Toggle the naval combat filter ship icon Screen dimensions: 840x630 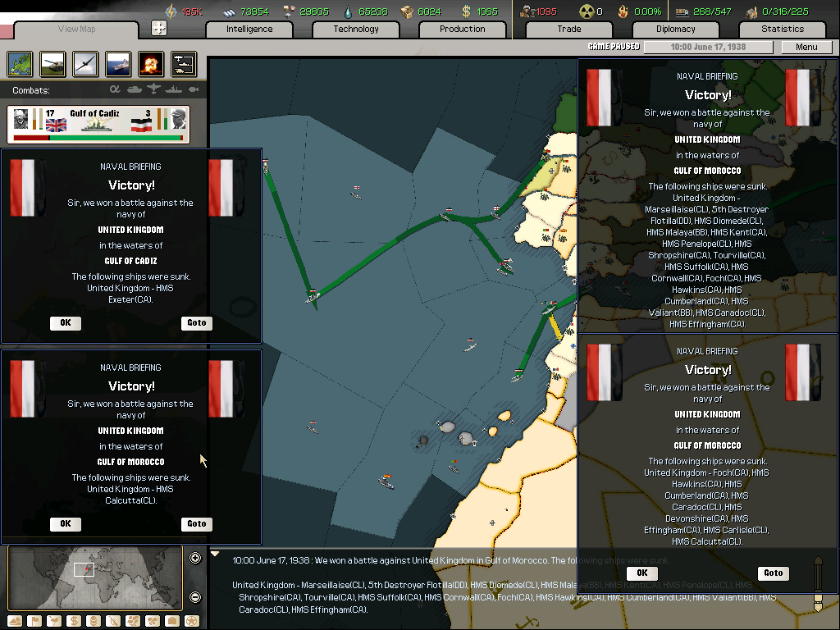point(174,89)
